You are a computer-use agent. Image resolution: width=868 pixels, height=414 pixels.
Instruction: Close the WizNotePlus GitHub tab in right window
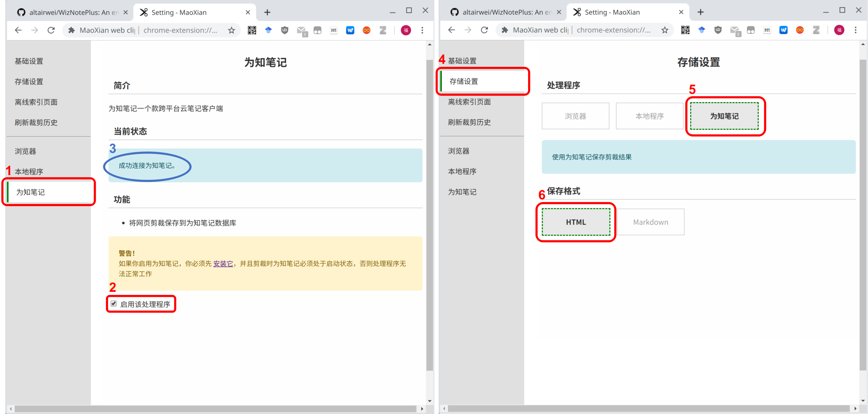559,12
